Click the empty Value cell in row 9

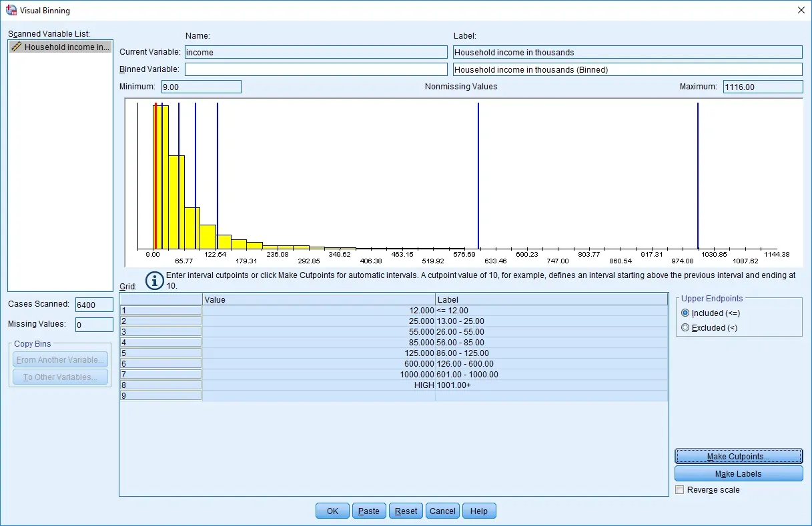pos(318,396)
